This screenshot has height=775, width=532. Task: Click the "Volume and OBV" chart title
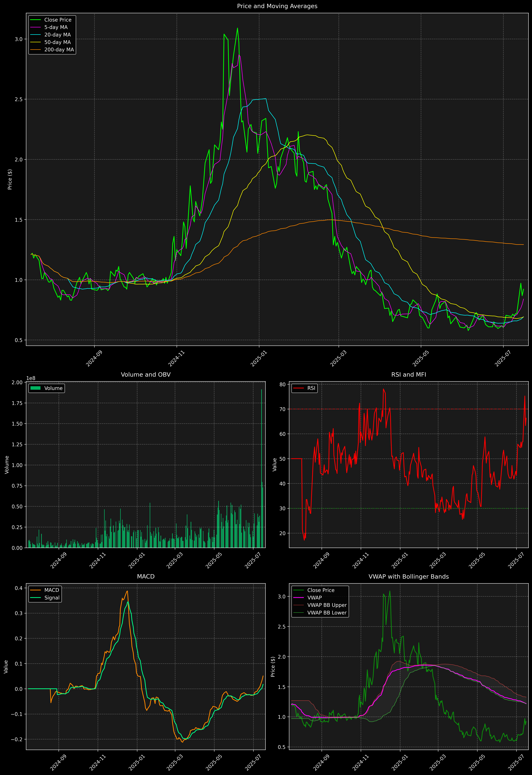point(146,374)
